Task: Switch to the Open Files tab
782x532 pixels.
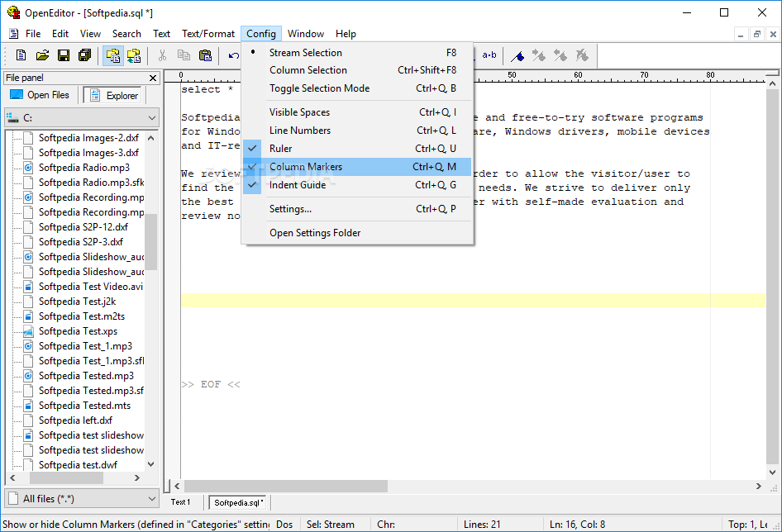Action: [x=40, y=95]
